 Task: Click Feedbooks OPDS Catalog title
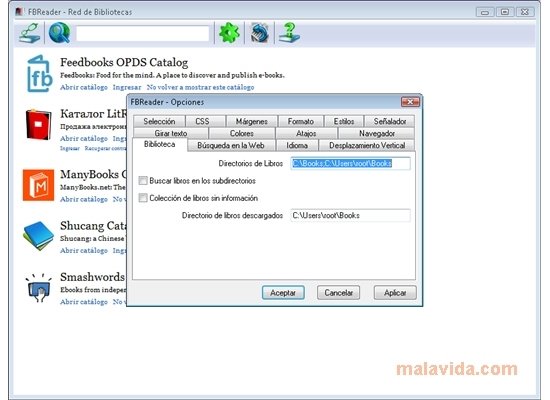124,62
